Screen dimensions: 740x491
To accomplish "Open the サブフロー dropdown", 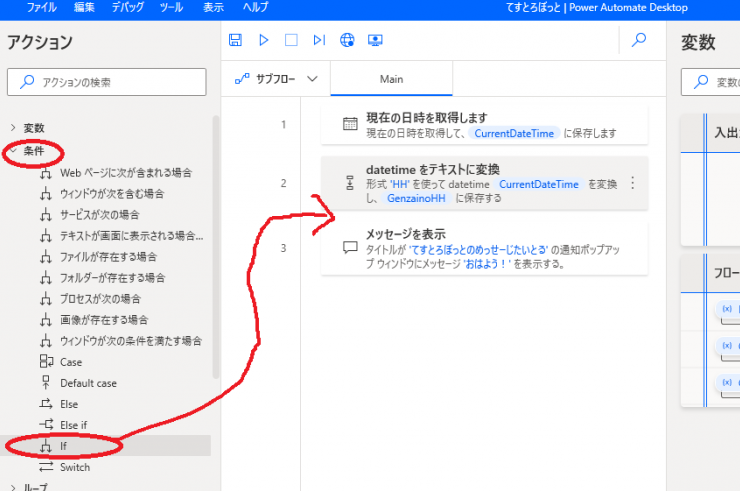I will click(276, 79).
